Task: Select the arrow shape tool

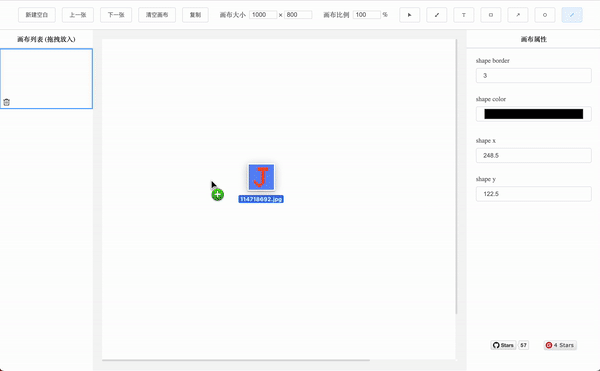Action: (518, 15)
